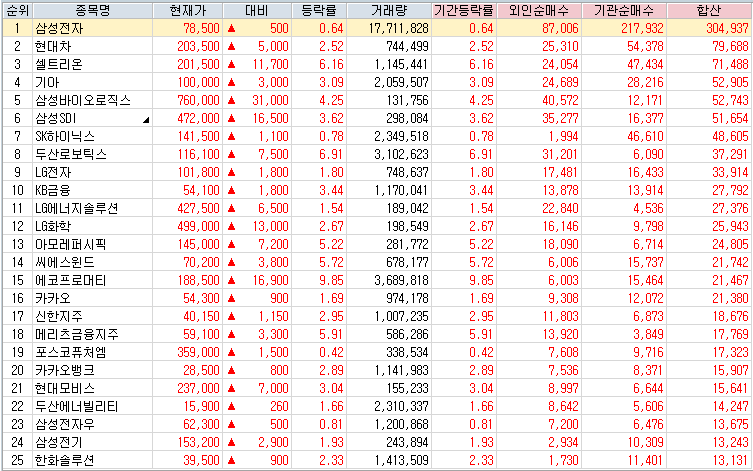Select stock name 두산로보틱스

tap(71, 155)
